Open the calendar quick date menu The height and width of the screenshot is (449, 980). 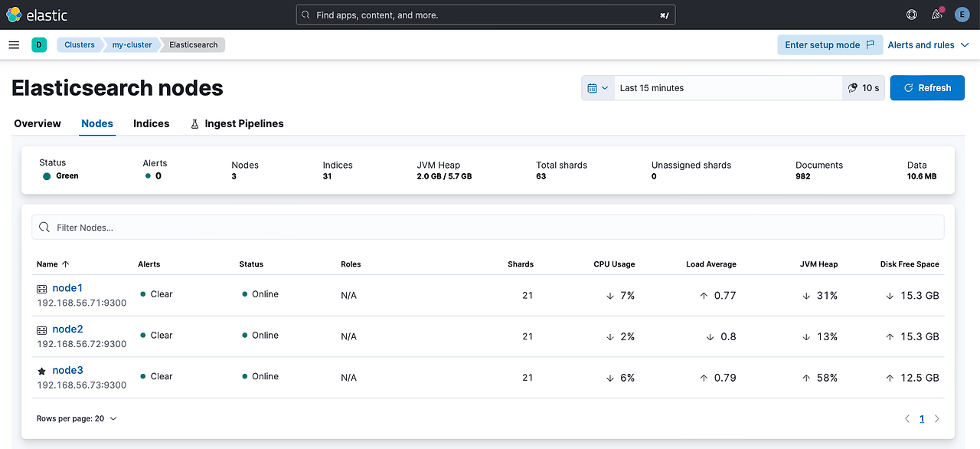(598, 88)
